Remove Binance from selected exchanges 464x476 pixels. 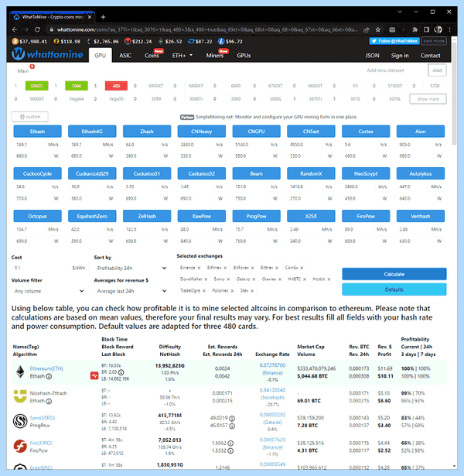(199, 268)
